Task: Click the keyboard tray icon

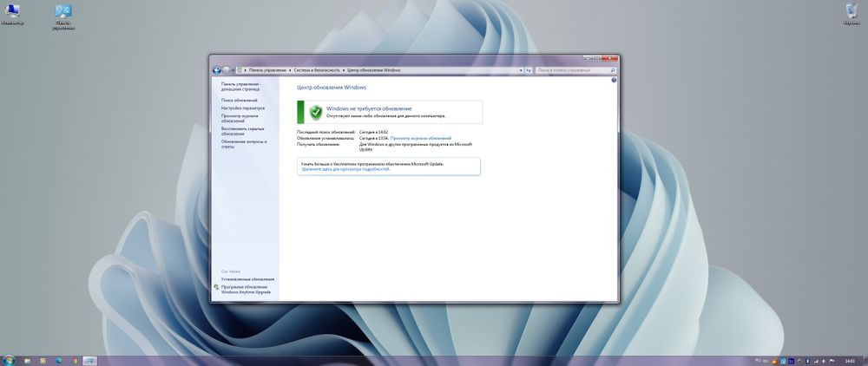Action: (x=765, y=362)
